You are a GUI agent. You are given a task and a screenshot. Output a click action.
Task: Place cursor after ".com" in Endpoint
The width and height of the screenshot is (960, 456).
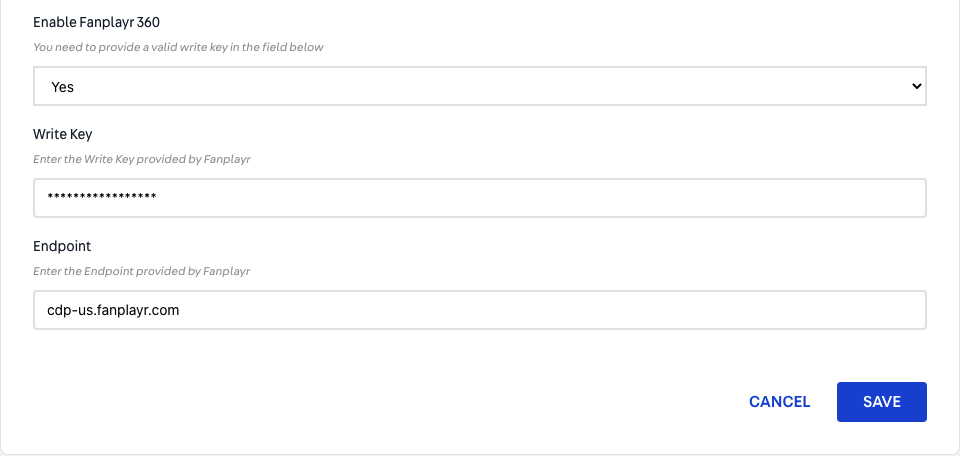click(x=180, y=310)
